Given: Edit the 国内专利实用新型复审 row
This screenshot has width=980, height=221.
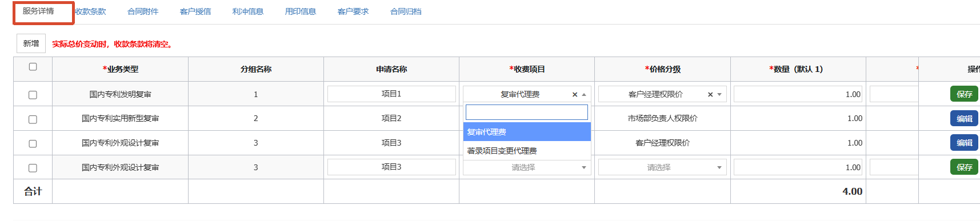Looking at the screenshot, I should pyautogui.click(x=964, y=118).
